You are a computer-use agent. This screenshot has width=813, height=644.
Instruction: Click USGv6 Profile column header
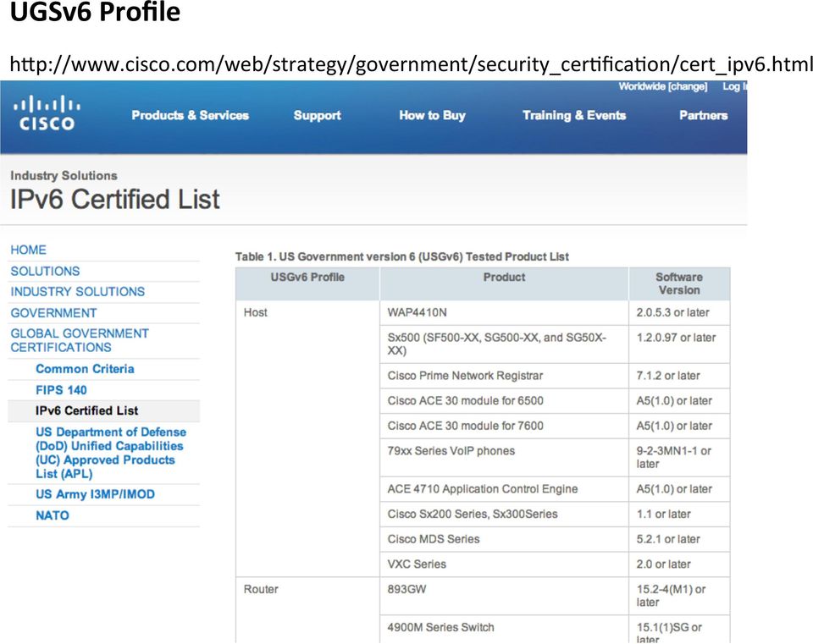(x=307, y=284)
